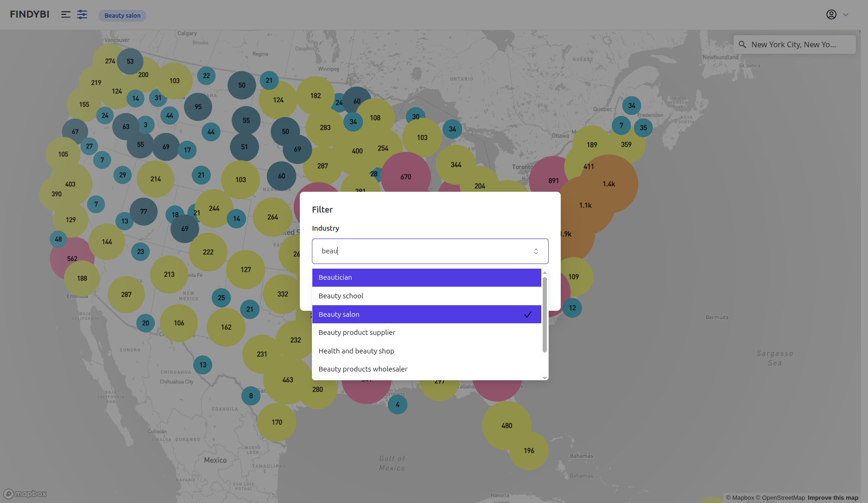Click the 463 yellow cluster marker
This screenshot has height=503, width=868.
(x=288, y=380)
